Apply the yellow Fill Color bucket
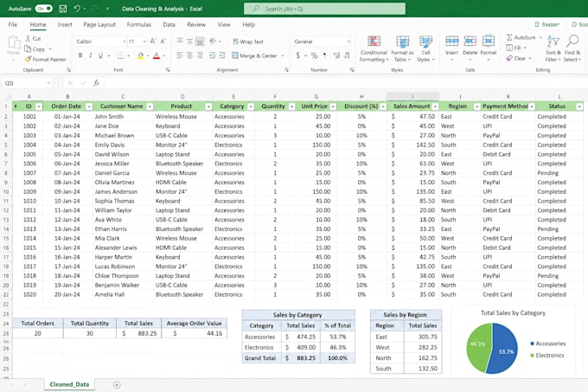Screen dimensions: 588x392 (141, 55)
